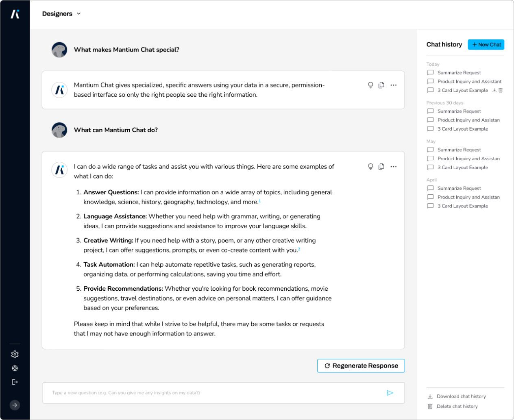The image size is (514, 420).
Task: Click user avatar beside "What makes Mantium Chat special?"
Action: click(x=59, y=50)
